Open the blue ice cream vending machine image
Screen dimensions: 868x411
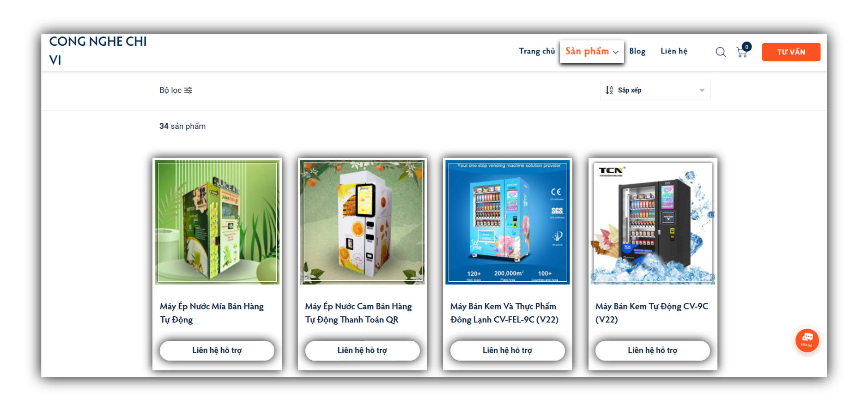click(507, 222)
